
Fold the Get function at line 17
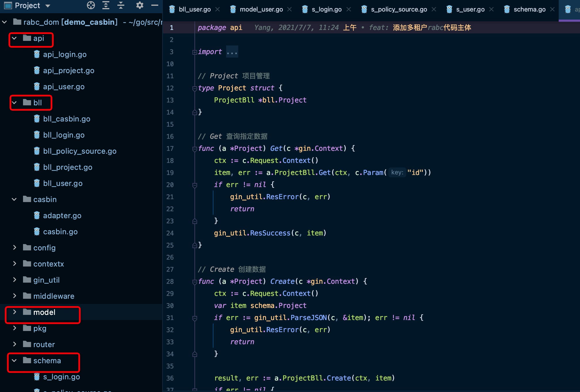(194, 149)
